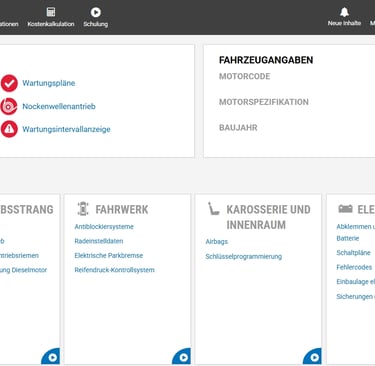Click the red checkmark icon beside Wartungspläne
Viewport: 375px width, 366px height.
[x=9, y=83]
